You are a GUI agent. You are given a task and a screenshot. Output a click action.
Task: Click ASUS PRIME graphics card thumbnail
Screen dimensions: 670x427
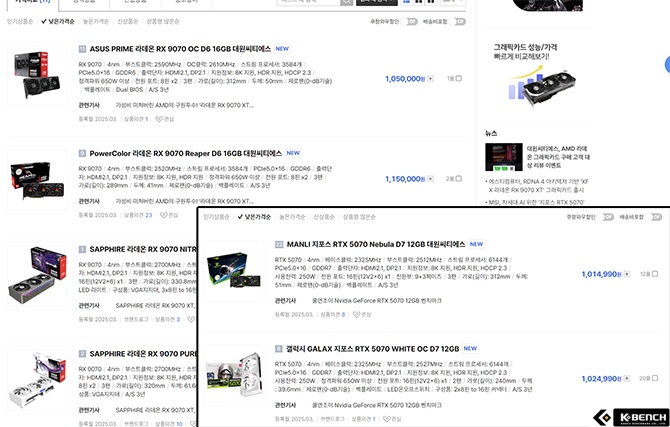(37, 76)
